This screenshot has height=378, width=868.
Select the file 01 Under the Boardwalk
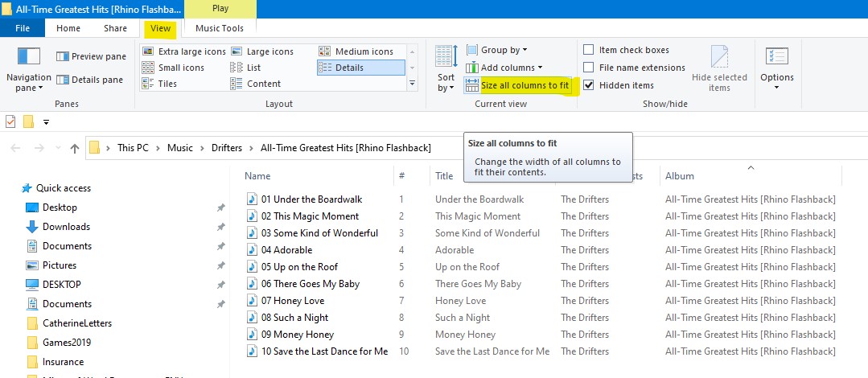pos(311,199)
